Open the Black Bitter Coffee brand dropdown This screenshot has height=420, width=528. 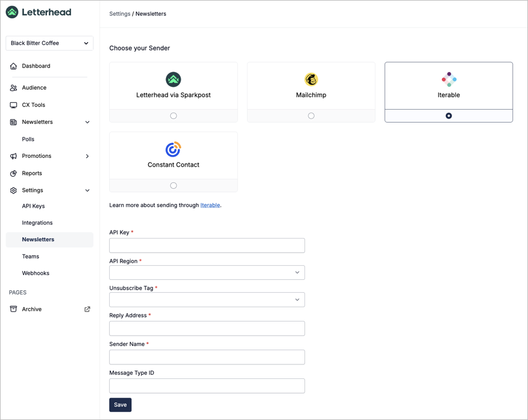pyautogui.click(x=49, y=43)
